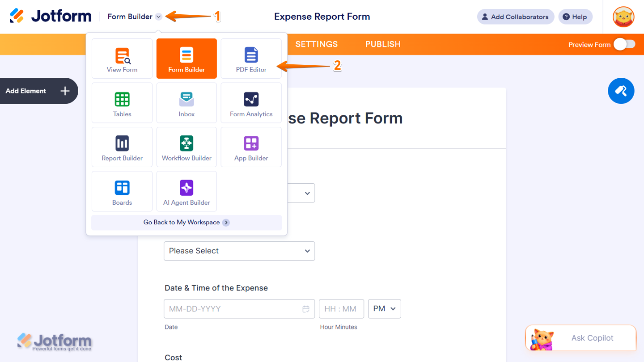Open Tables from the product menu
Screen dimensions: 644x362
coord(122,103)
